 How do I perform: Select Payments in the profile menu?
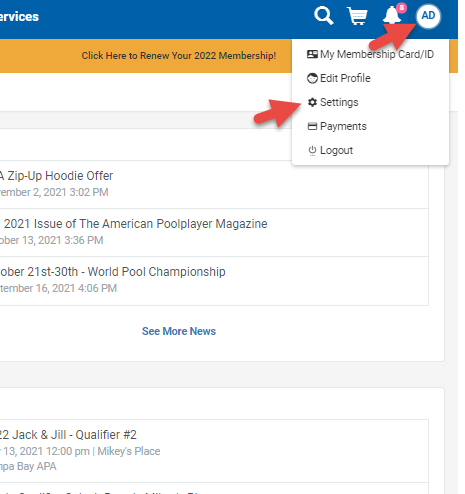pos(370,126)
